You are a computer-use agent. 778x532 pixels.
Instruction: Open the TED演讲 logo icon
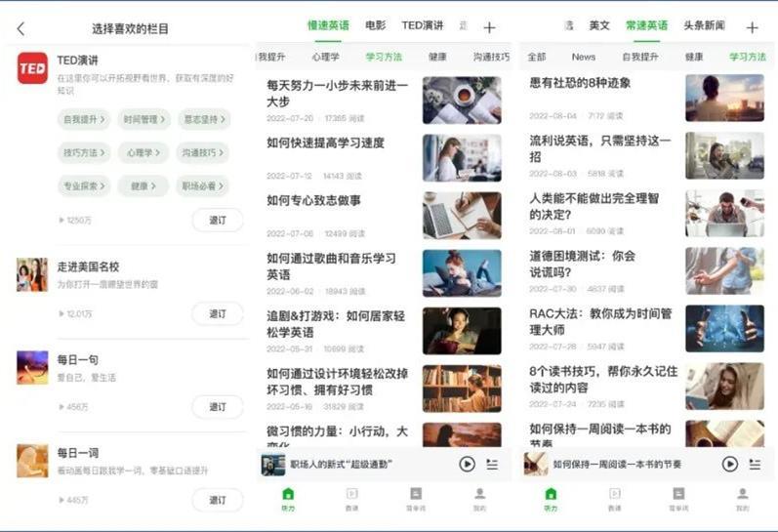33,68
